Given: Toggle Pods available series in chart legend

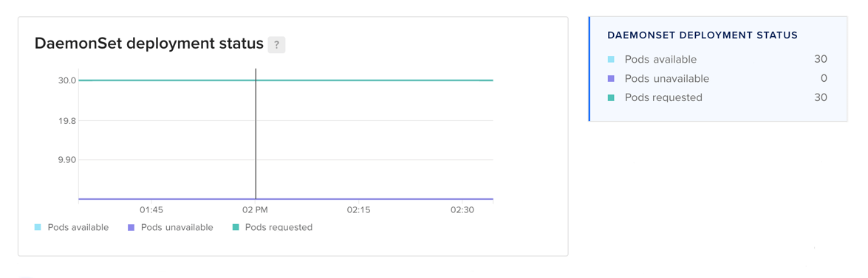Looking at the screenshot, I should coord(72,227).
